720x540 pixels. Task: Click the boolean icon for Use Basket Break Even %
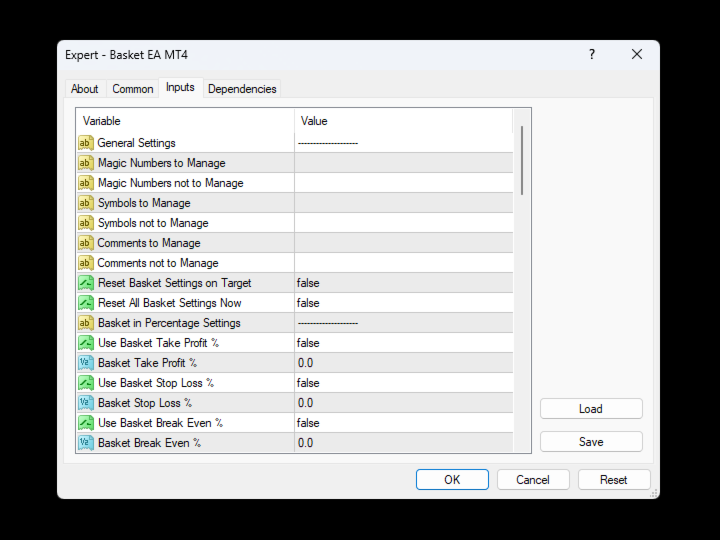click(86, 422)
